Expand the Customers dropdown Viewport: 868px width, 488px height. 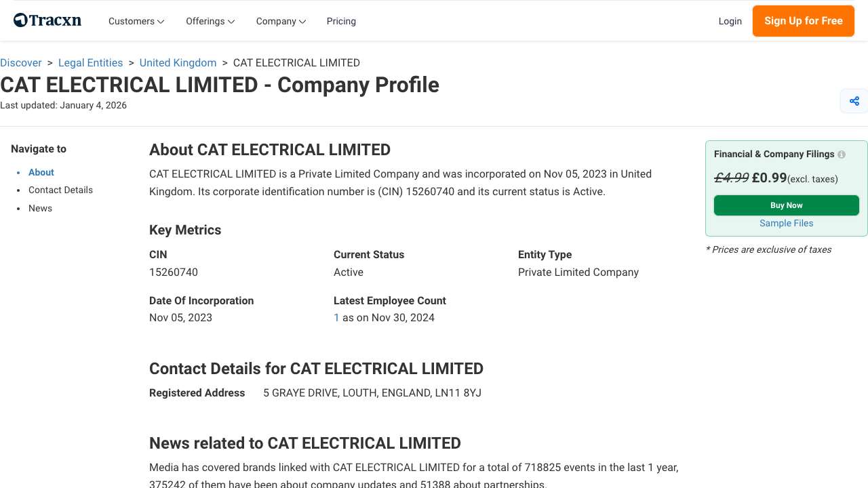[x=136, y=21]
